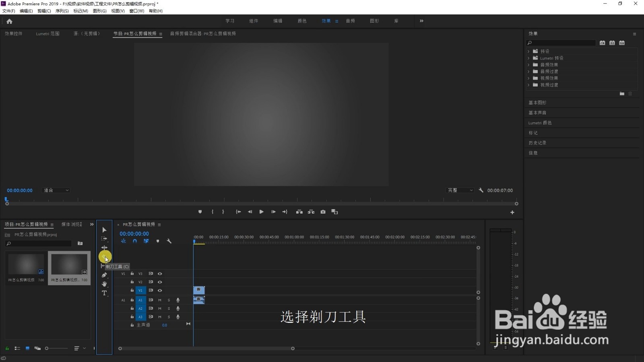The width and height of the screenshot is (644, 362).
Task: Click the Play button in program monitor
Action: [x=261, y=212]
